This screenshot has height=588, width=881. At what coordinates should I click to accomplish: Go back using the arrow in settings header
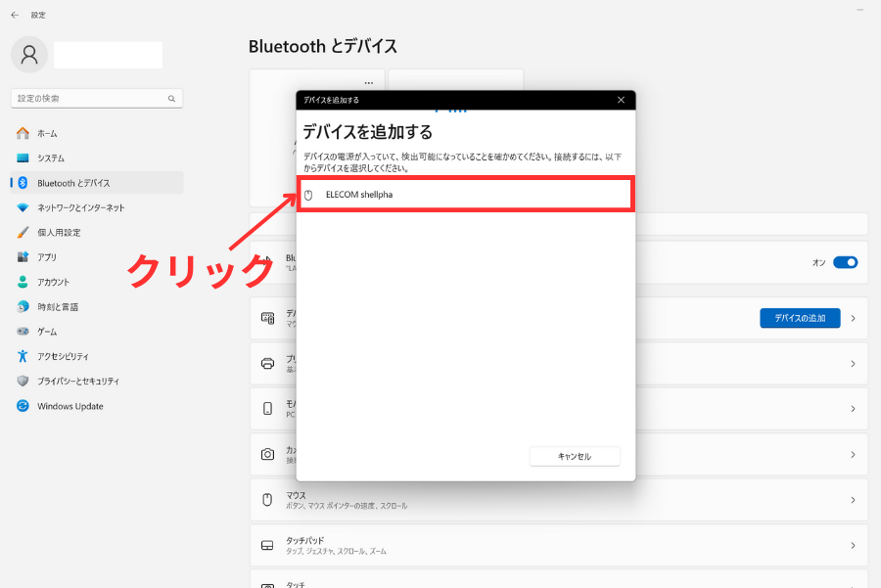15,15
